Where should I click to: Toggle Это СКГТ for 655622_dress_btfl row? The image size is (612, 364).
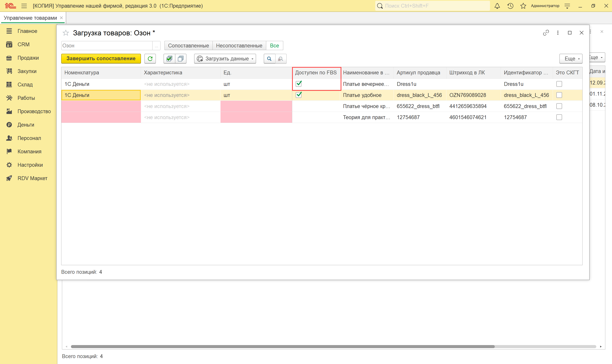(x=559, y=106)
